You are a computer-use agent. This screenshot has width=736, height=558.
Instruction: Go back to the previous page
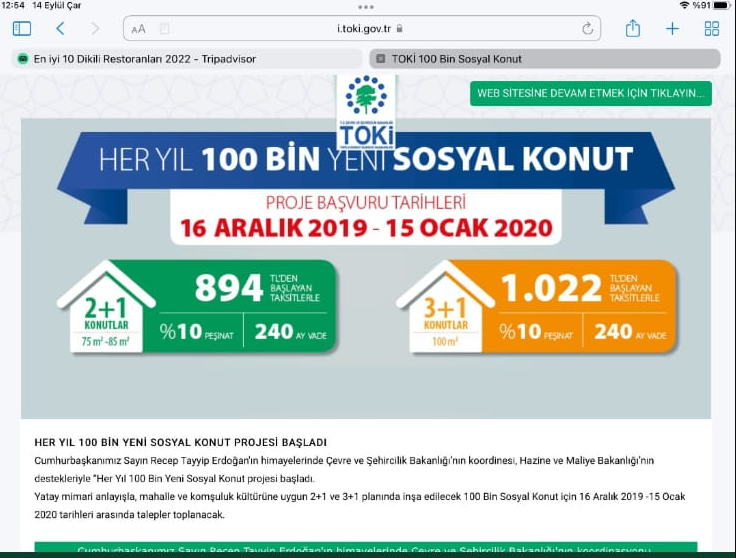coord(60,29)
